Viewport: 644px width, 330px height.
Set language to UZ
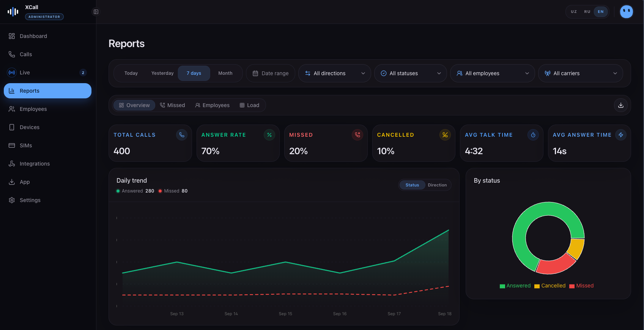pos(574,12)
